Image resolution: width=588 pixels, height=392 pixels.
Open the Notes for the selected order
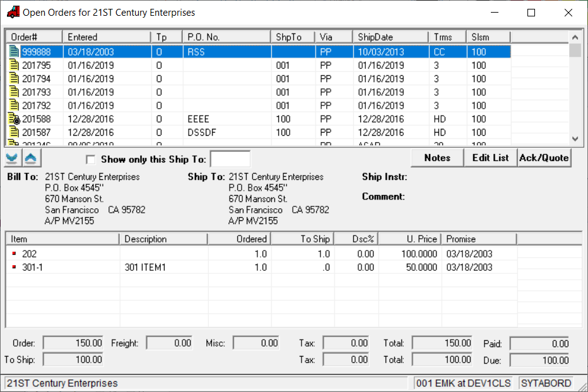click(437, 158)
